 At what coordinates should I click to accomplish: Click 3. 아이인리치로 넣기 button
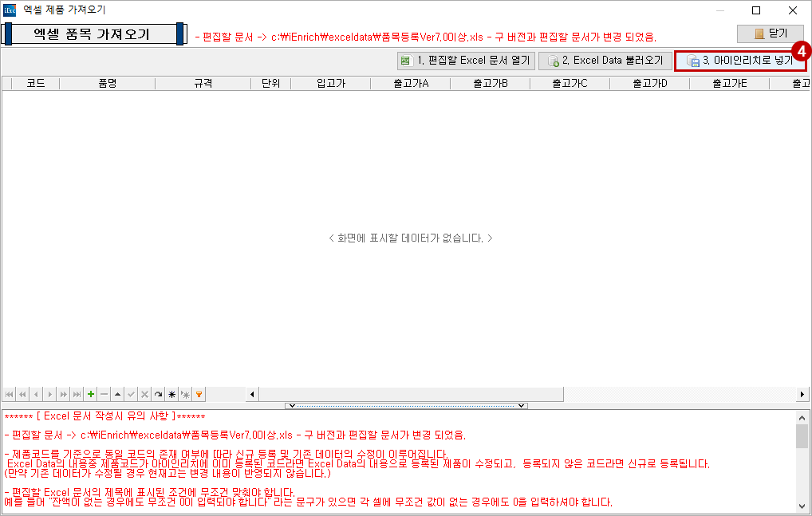pyautogui.click(x=740, y=61)
